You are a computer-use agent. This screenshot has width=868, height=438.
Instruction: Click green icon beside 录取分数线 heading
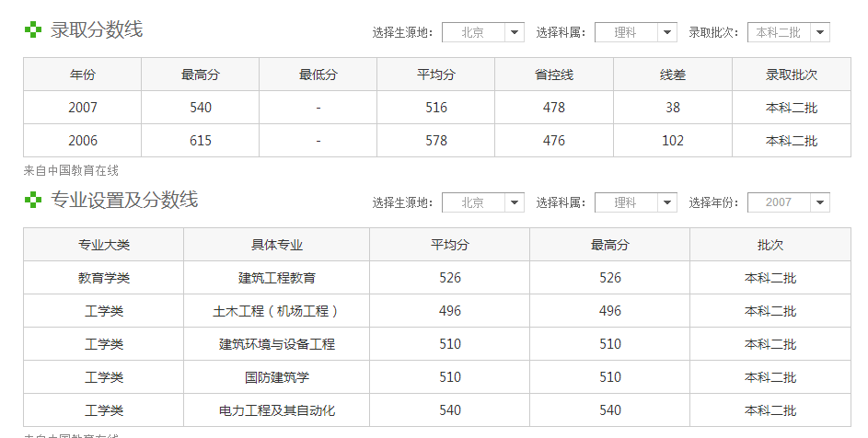(x=33, y=30)
